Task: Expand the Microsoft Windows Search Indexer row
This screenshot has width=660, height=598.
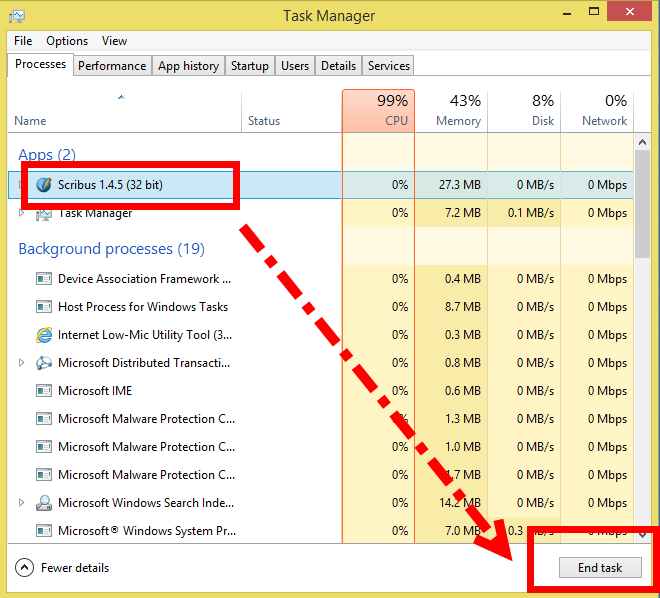Action: pos(21,502)
